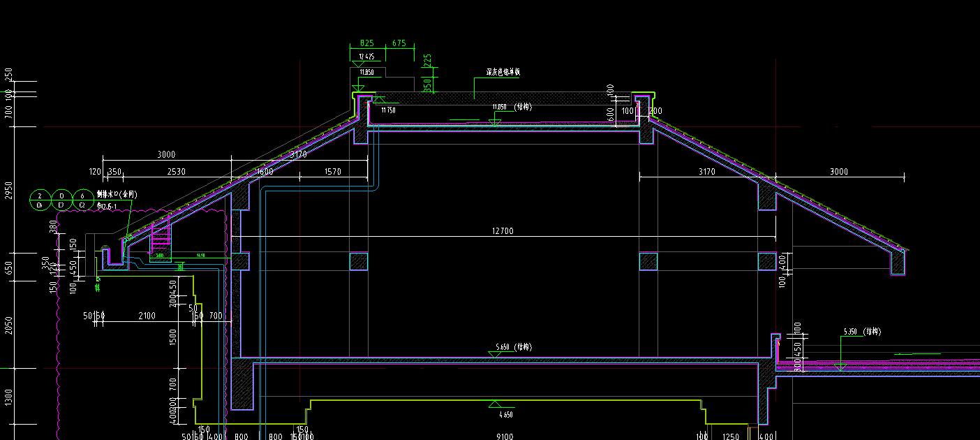Select the green 225 vertical dimension

[x=428, y=61]
